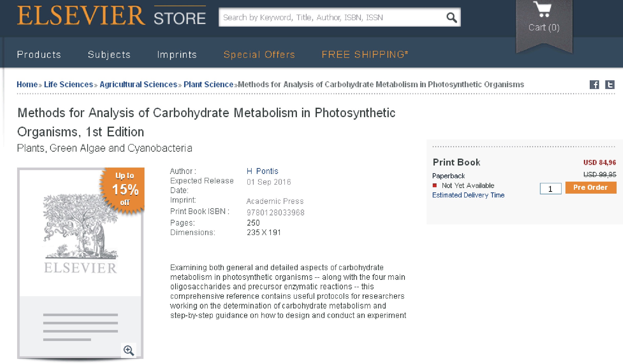The width and height of the screenshot is (623, 364).
Task: Open the Products menu
Action: pos(39,54)
